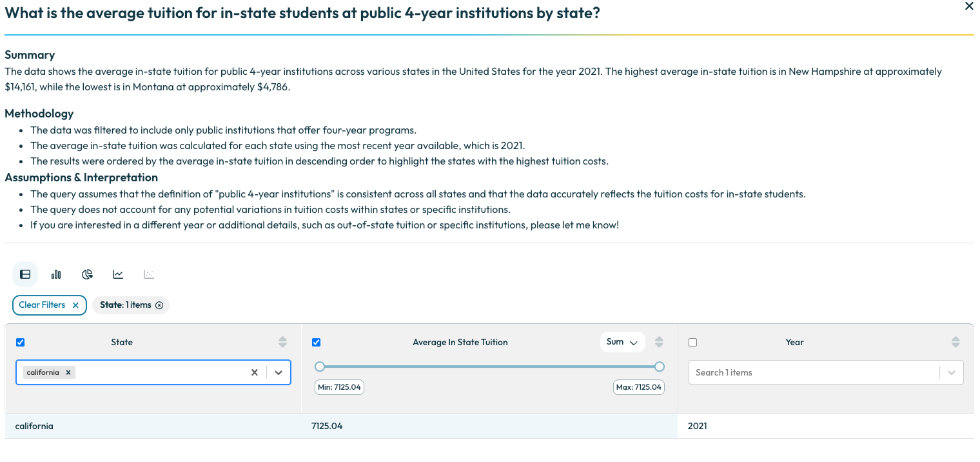Viewport: 980px width, 462px height.
Task: Select the california table cell
Action: click(153, 426)
